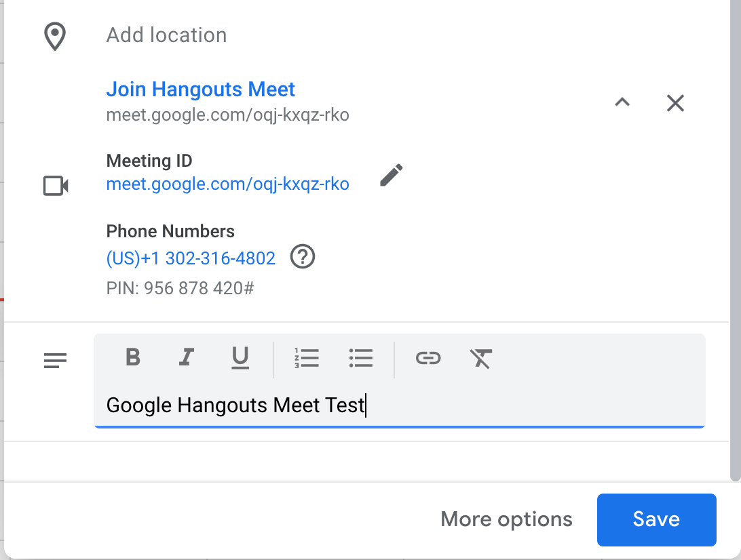The height and width of the screenshot is (560, 741).
Task: Click the Add location field
Action: click(x=167, y=35)
